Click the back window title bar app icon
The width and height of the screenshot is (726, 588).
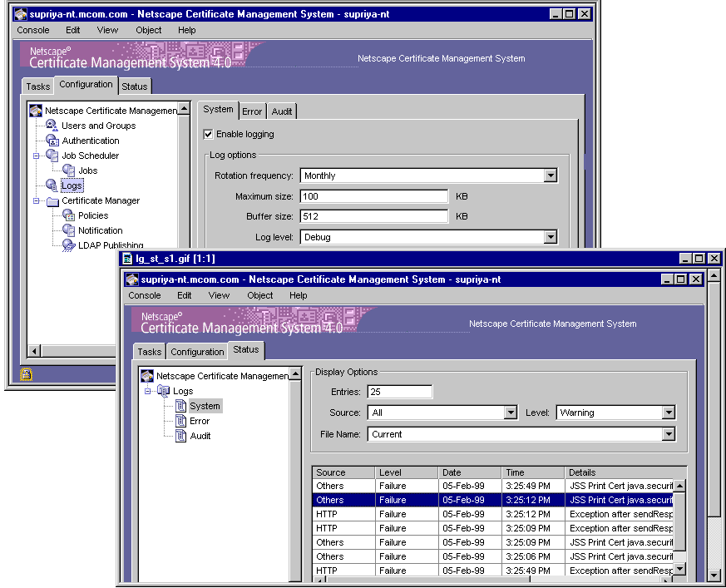[20, 14]
